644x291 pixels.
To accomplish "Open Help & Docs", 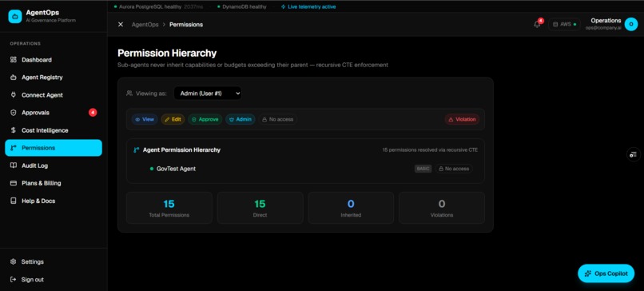I will point(54,201).
